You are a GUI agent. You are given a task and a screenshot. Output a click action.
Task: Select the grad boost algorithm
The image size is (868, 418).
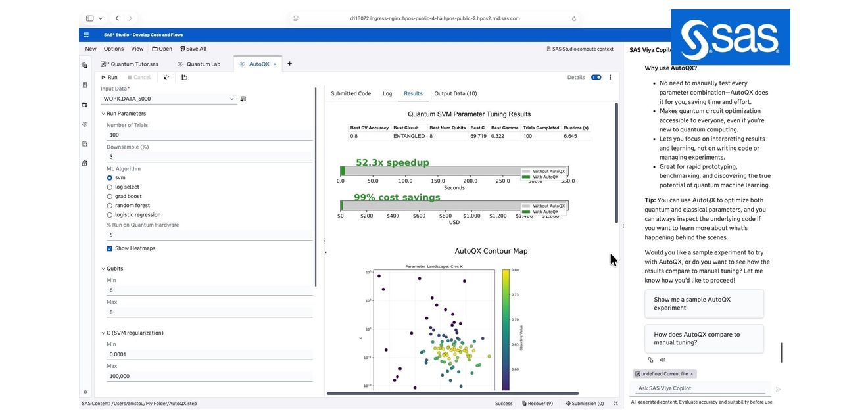coord(110,197)
